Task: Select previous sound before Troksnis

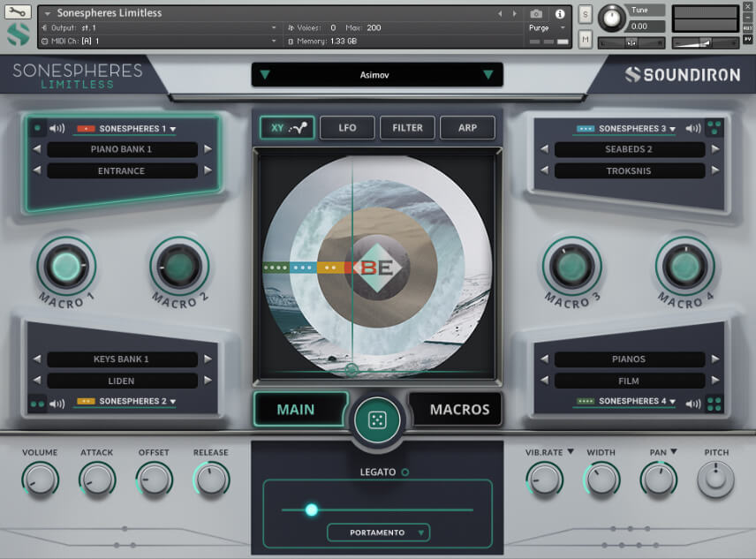Action: pyautogui.click(x=544, y=170)
